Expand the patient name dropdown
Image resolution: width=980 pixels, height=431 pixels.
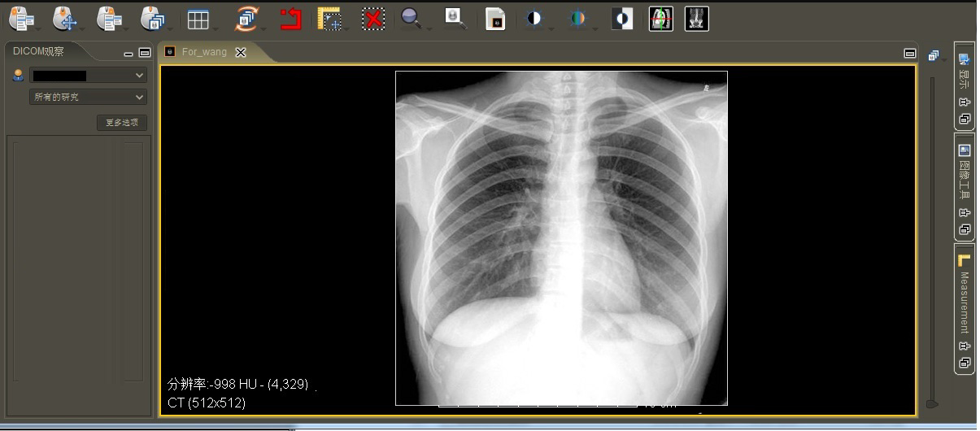pyautogui.click(x=88, y=76)
